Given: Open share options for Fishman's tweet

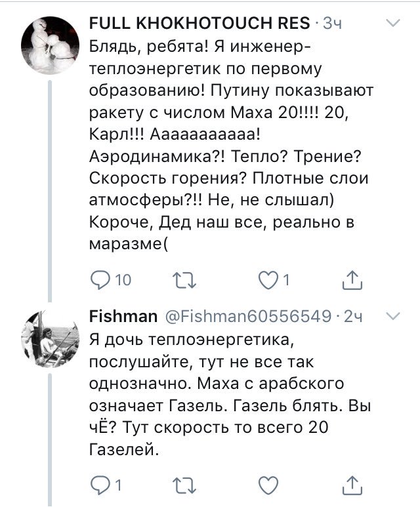Looking at the screenshot, I should point(353,485).
